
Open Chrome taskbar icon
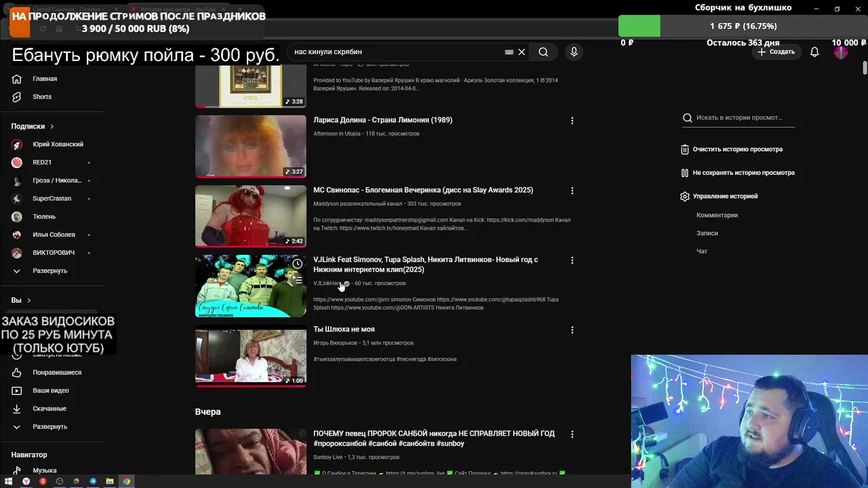(126, 482)
